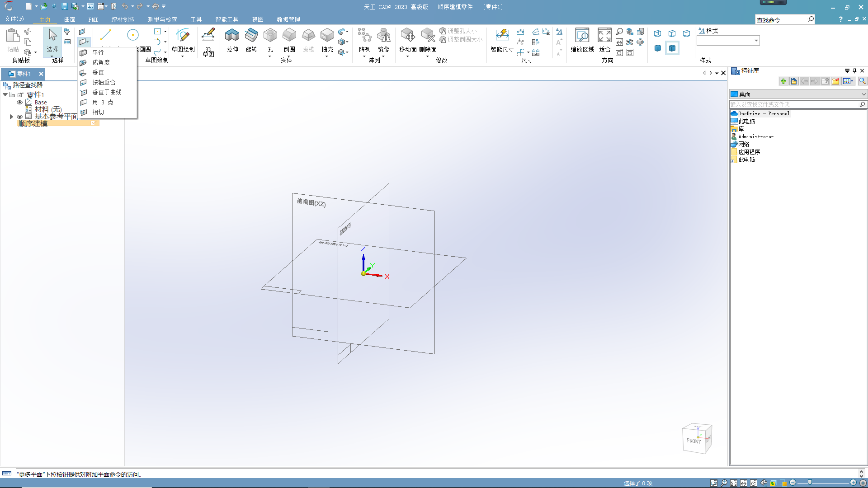Click 调整倒圆大小 command
Image resolution: width=868 pixels, height=488 pixels.
[461, 39]
